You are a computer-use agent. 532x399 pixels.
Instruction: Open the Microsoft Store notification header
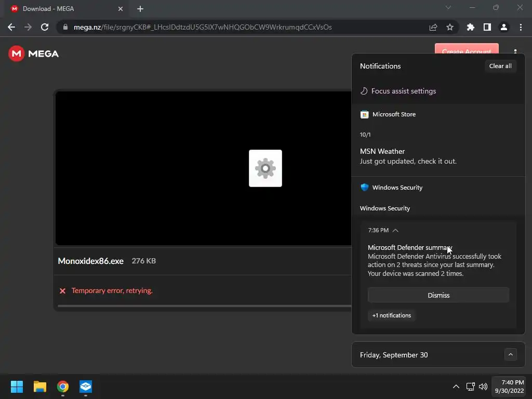coord(388,114)
